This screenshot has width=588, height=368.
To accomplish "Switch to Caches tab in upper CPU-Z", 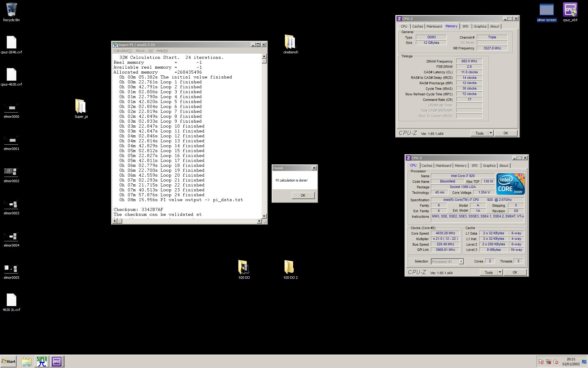I will coord(417,26).
